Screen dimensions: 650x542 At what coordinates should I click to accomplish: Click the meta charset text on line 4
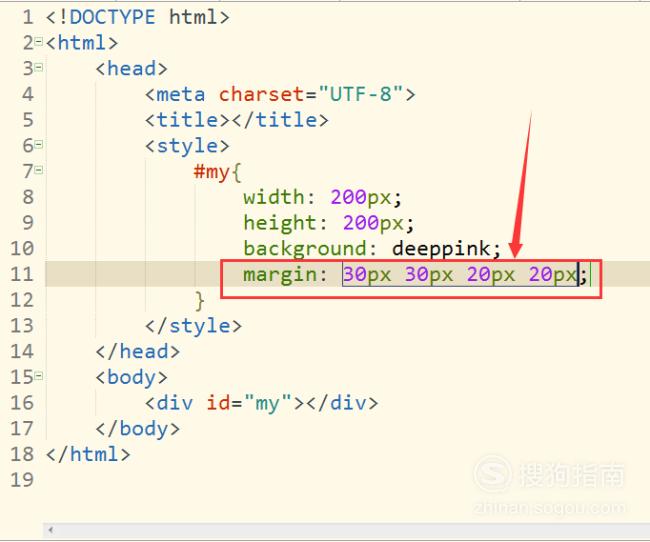(229, 94)
